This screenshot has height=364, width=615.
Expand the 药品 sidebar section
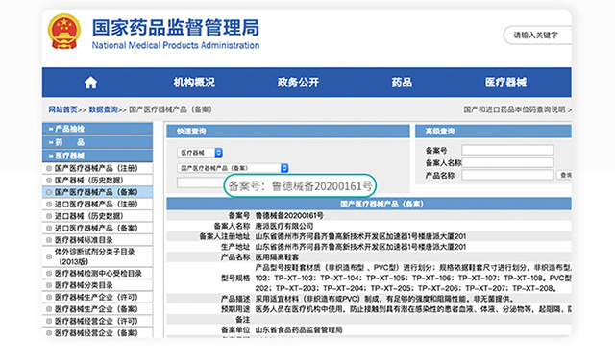pyautogui.click(x=97, y=142)
